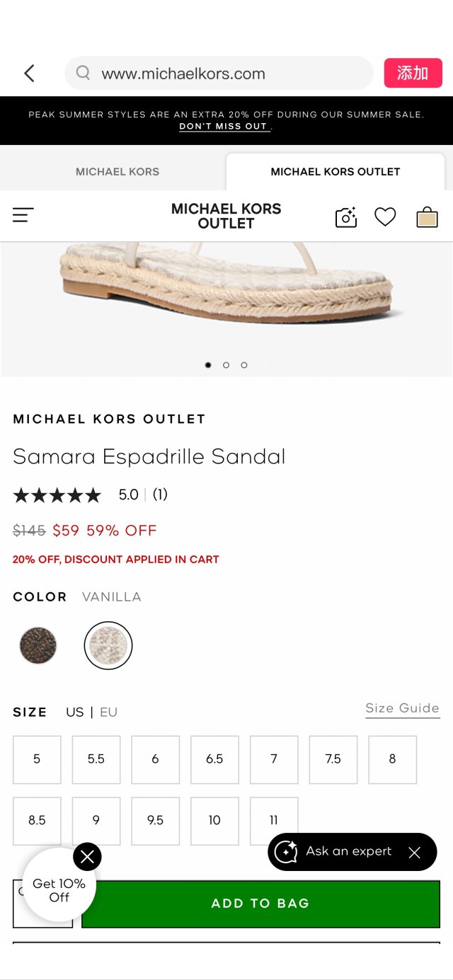Switch size units to EU
Image resolution: width=453 pixels, height=980 pixels.
pos(108,713)
